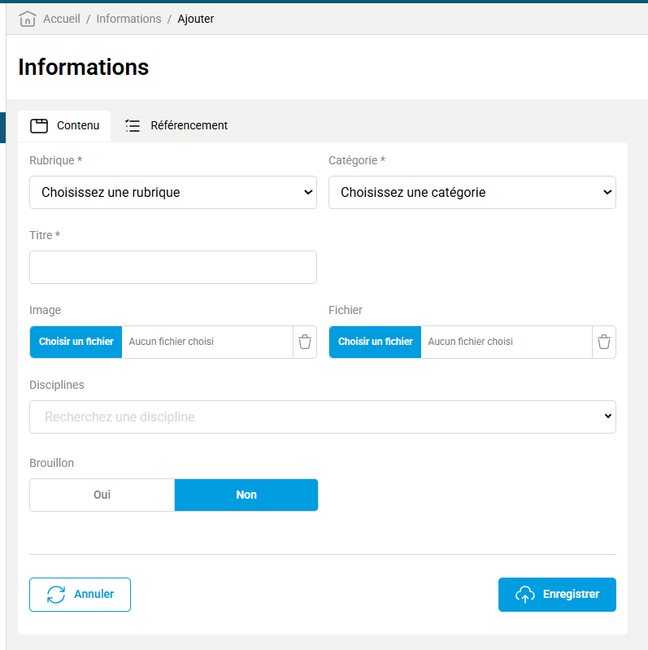Open the Catégorie dropdown

pyautogui.click(x=472, y=192)
